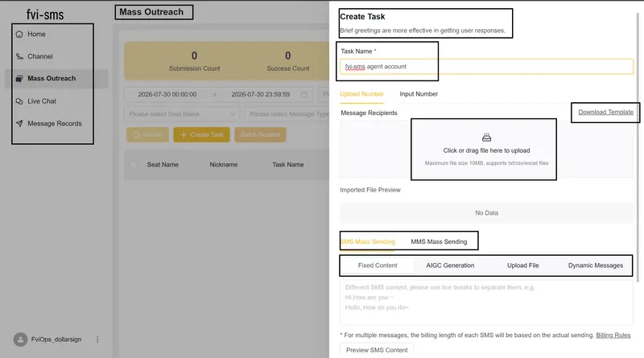Screen dimensions: 644x358
Task: Click the Submission Count statistic
Action: (194, 61)
